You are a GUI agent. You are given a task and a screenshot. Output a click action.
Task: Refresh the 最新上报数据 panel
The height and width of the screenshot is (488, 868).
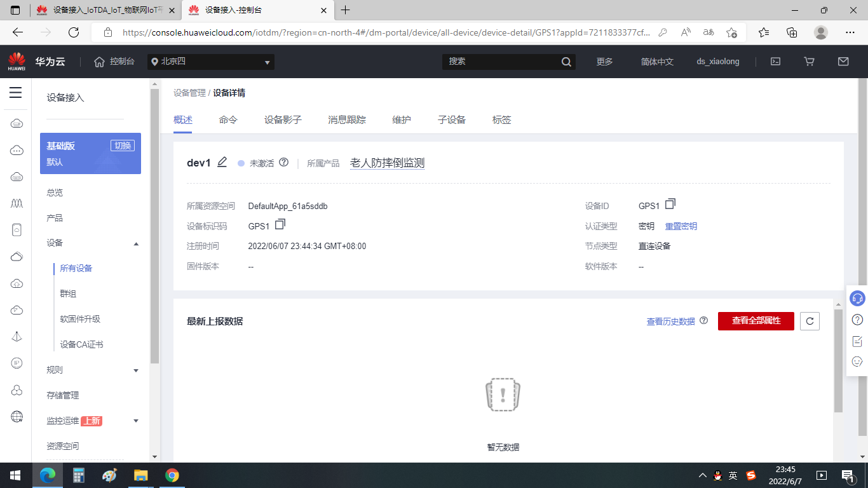pos(810,321)
